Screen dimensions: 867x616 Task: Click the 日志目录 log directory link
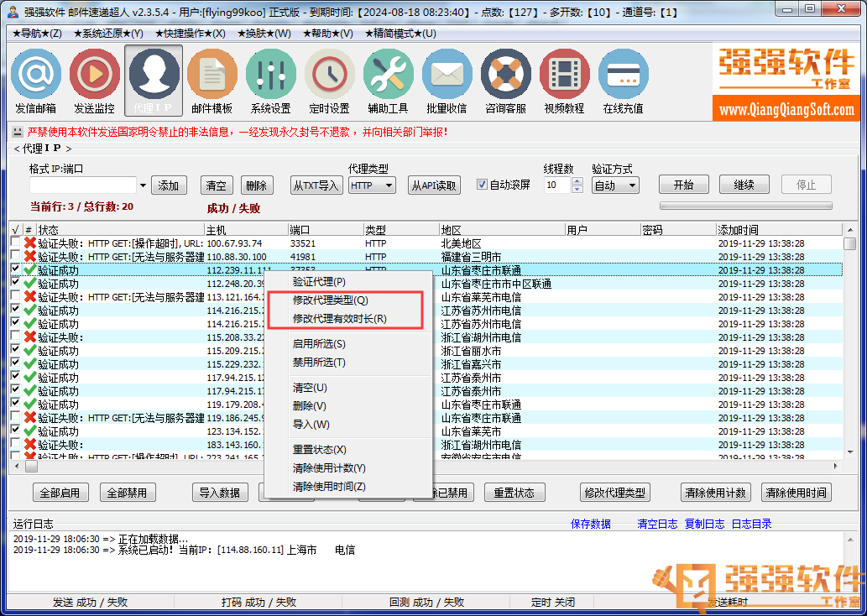(x=751, y=524)
